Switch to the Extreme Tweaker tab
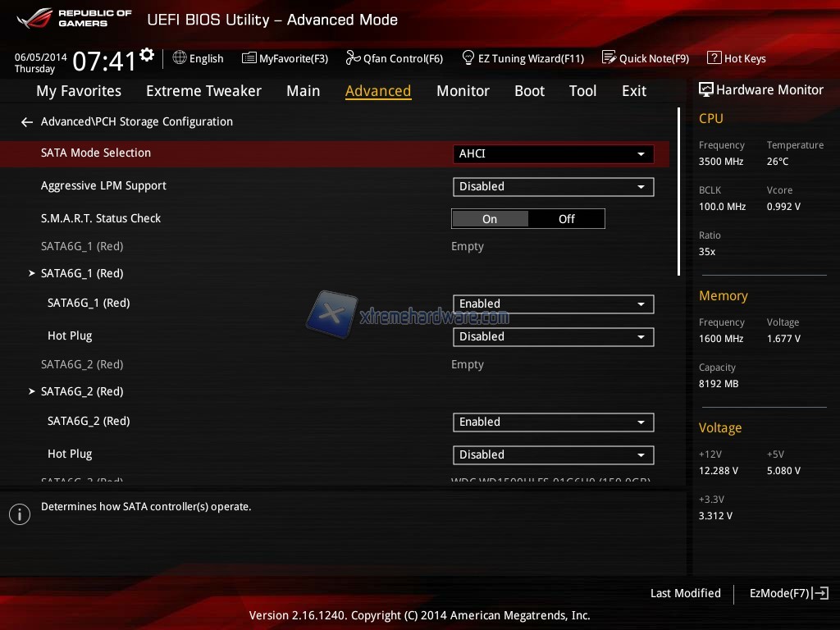The height and width of the screenshot is (630, 840). pos(203,91)
